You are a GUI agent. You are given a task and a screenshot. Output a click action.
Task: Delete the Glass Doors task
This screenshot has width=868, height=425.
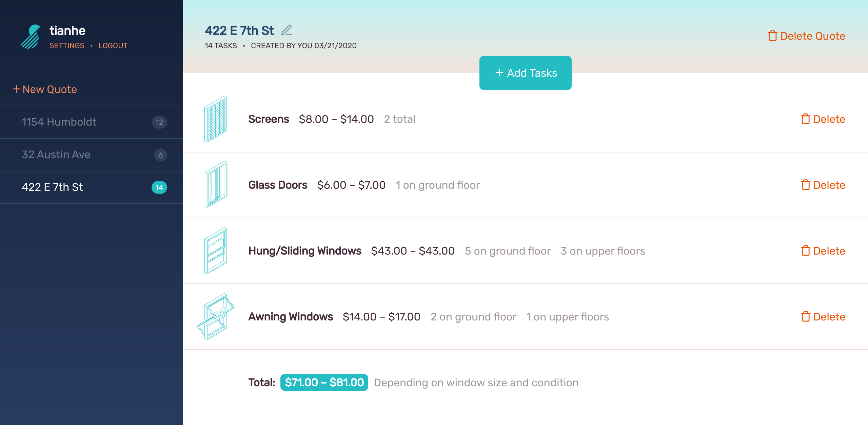coord(823,185)
